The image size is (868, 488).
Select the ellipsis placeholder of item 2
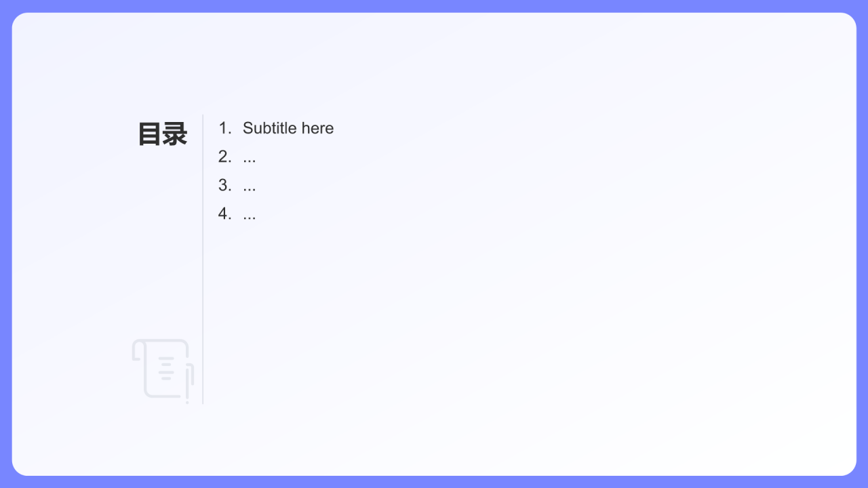(x=250, y=161)
